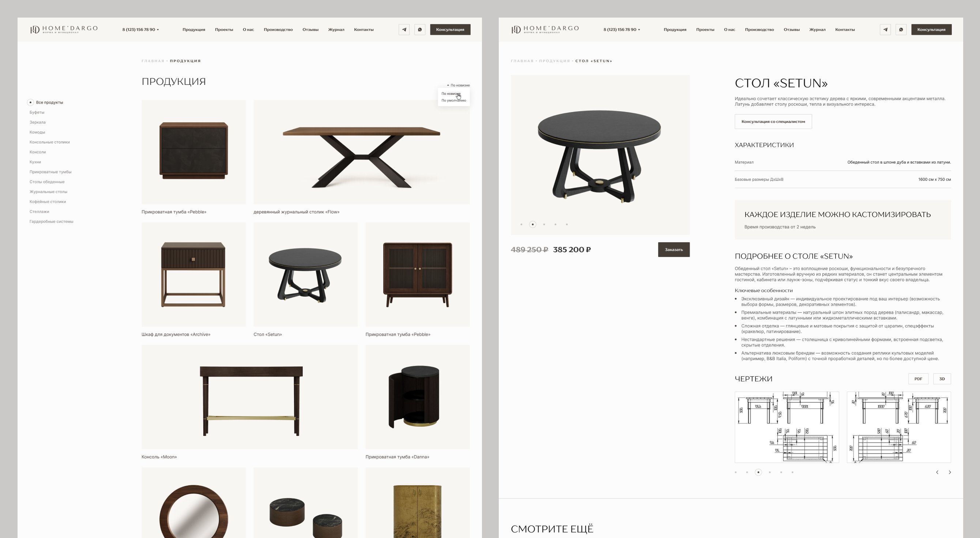Select the last dot under the drawings carousel
Viewport: 980px width, 538px height.
792,472
